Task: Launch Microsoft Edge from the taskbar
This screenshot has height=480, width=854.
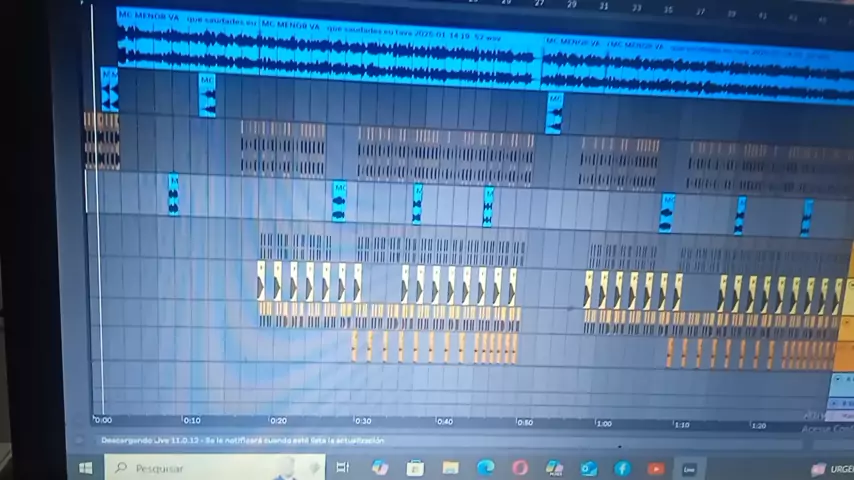Action: (485, 467)
